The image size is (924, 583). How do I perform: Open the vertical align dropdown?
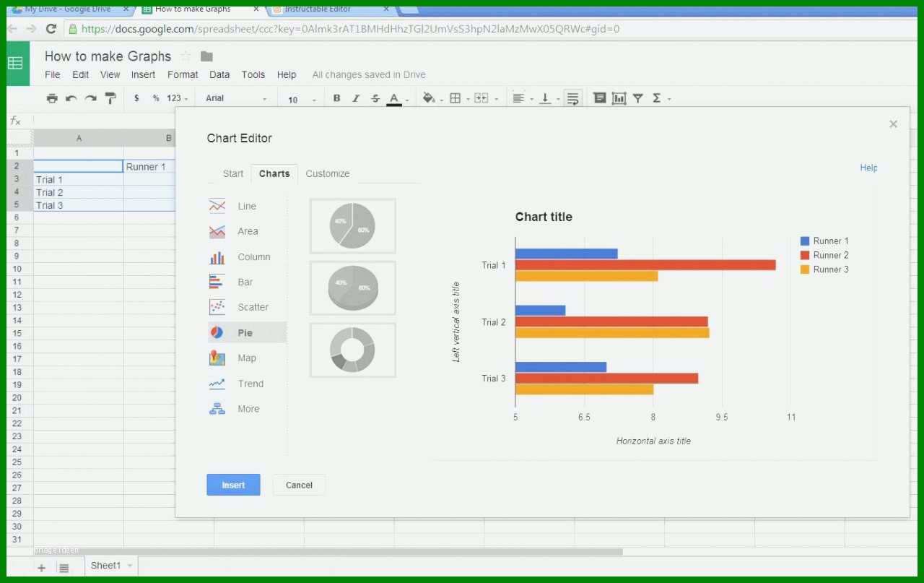coord(550,98)
